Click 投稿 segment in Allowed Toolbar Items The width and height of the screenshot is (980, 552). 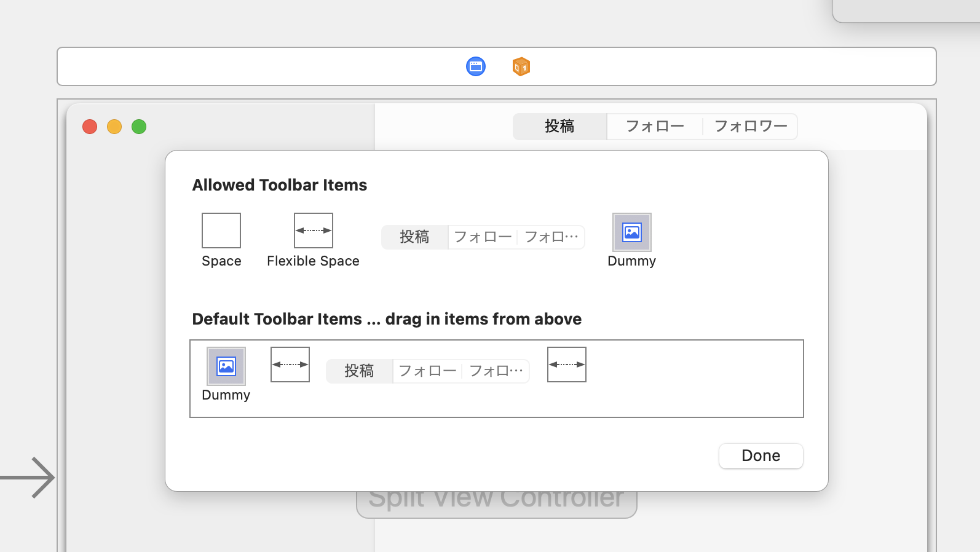[x=414, y=237]
